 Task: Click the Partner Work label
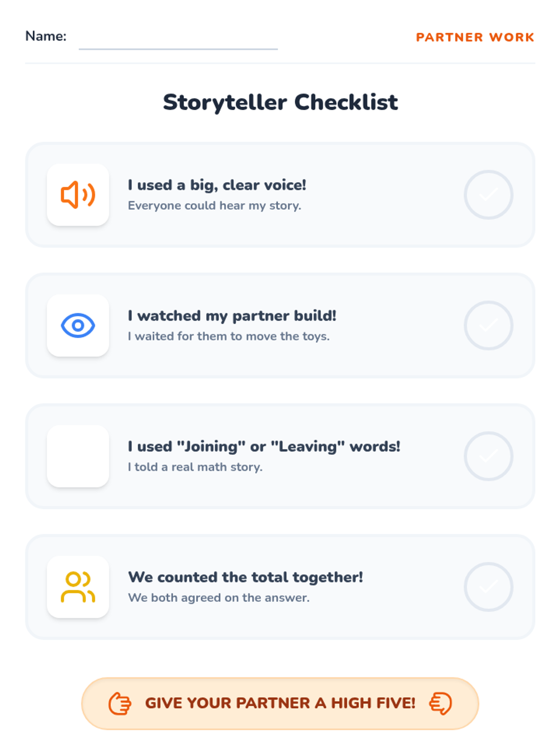(475, 37)
